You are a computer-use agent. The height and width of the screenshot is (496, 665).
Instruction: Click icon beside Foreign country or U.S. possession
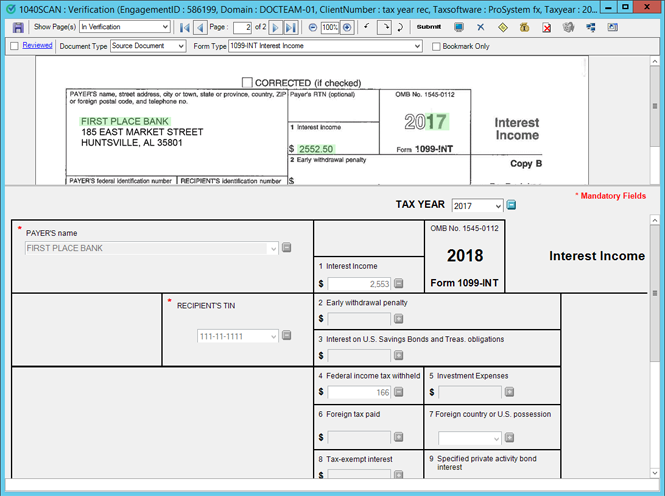pyautogui.click(x=510, y=437)
